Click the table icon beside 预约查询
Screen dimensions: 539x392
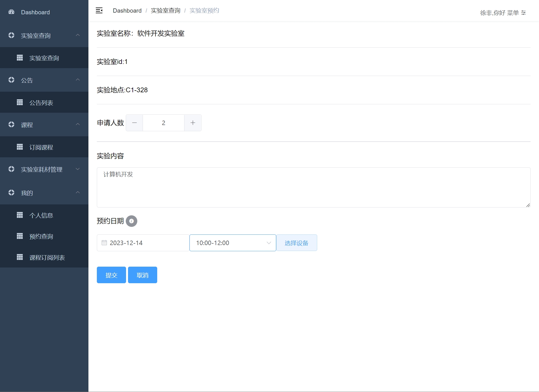(x=20, y=236)
